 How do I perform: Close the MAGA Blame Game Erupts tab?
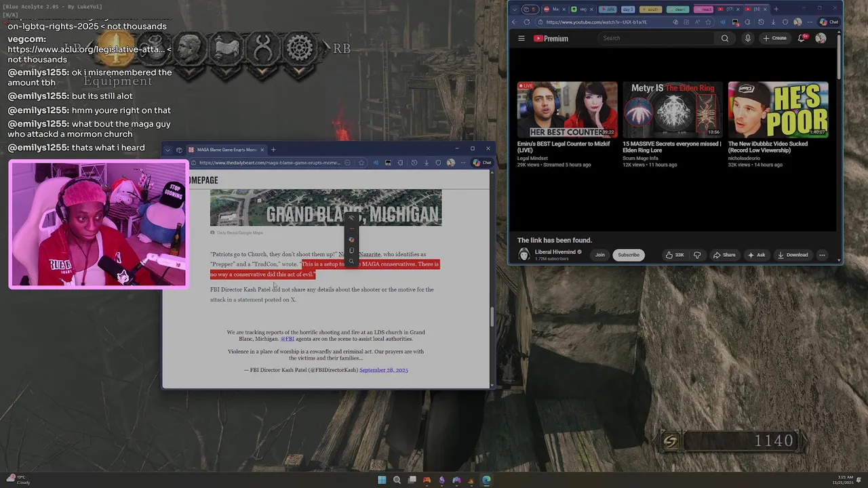(262, 150)
